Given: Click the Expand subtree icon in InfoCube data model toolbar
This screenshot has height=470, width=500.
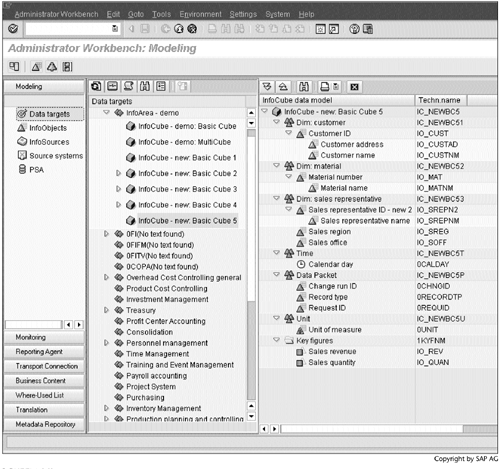Looking at the screenshot, I should (267, 87).
